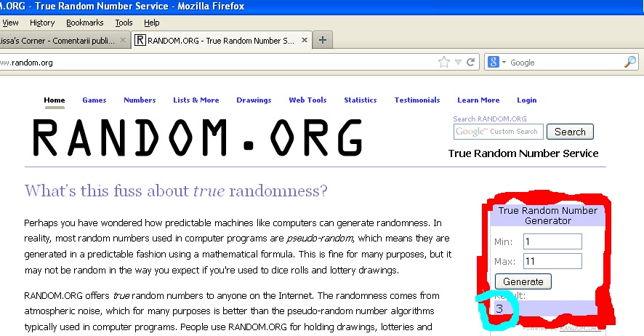Viewport: 644px width, 336px height.
Task: Select the RANDOM.ORG True Random Number tab
Action: click(x=222, y=40)
